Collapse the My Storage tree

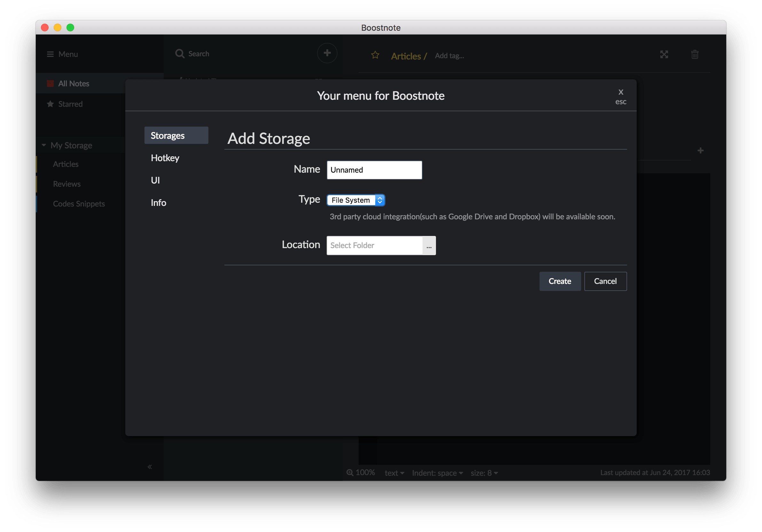tap(44, 145)
